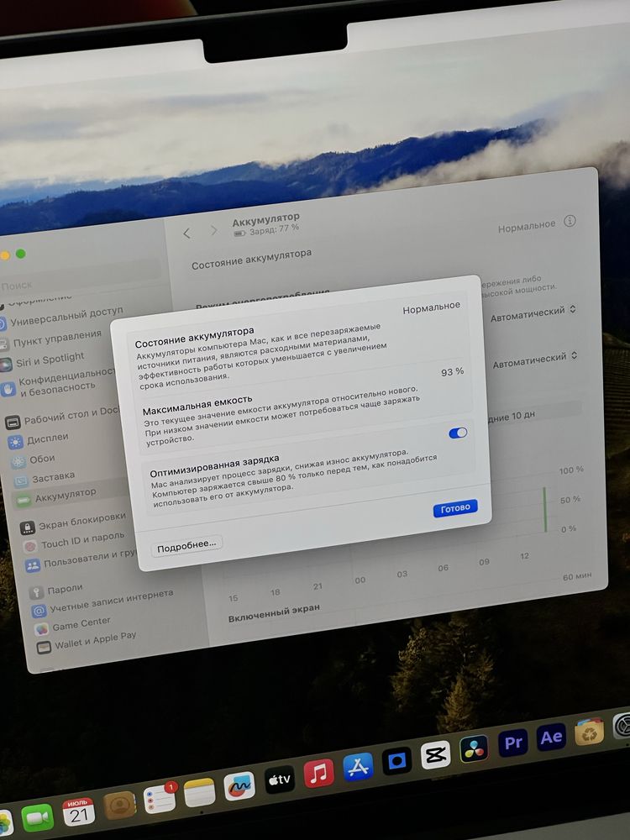Open App Store from the Dock
630x840 pixels.
coord(358,767)
